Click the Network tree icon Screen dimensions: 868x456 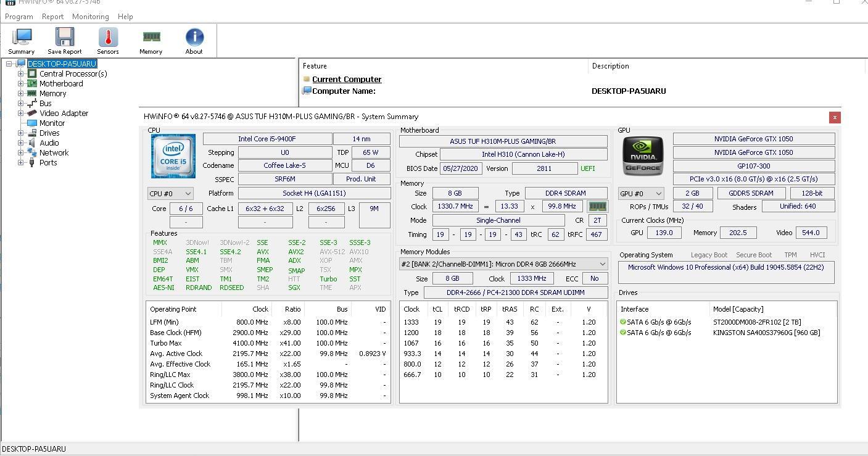32,152
